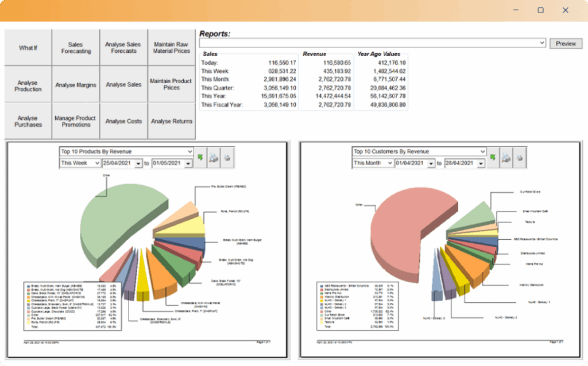This screenshot has height=366, width=588.
Task: Expand the Top 10 Products By Revenue dropdown
Action: click(x=189, y=151)
